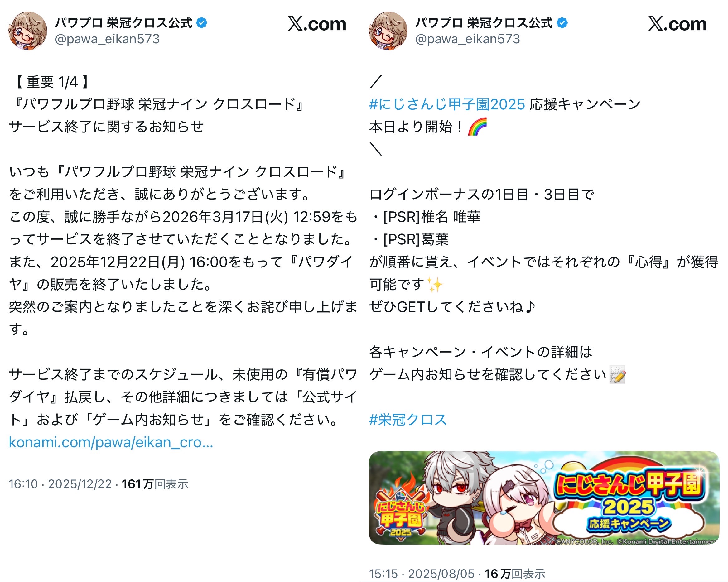Click the right tweet's profile avatar
This screenshot has height=582, width=728.
coord(388,31)
